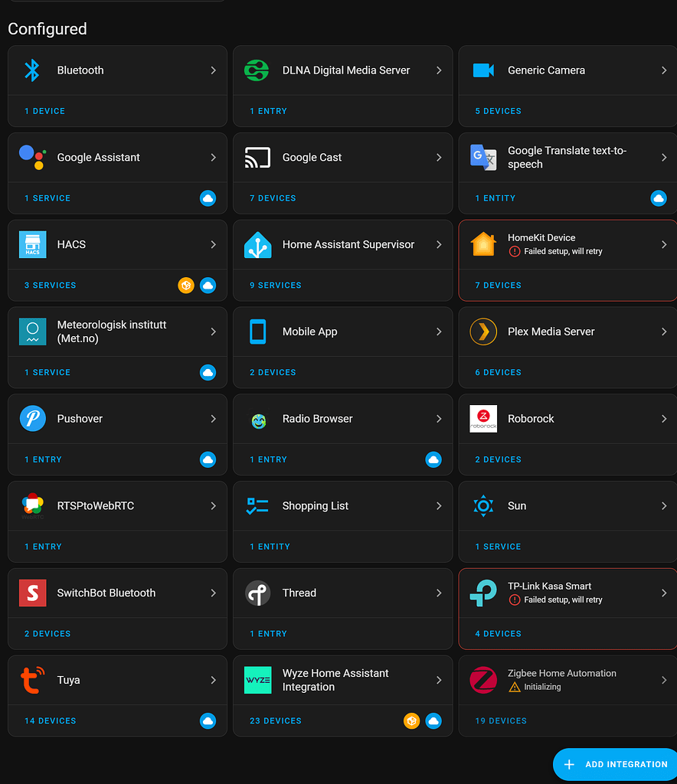Click the cloud badge on the Pushover card
Screen dimensions: 677x784
pyautogui.click(x=208, y=459)
